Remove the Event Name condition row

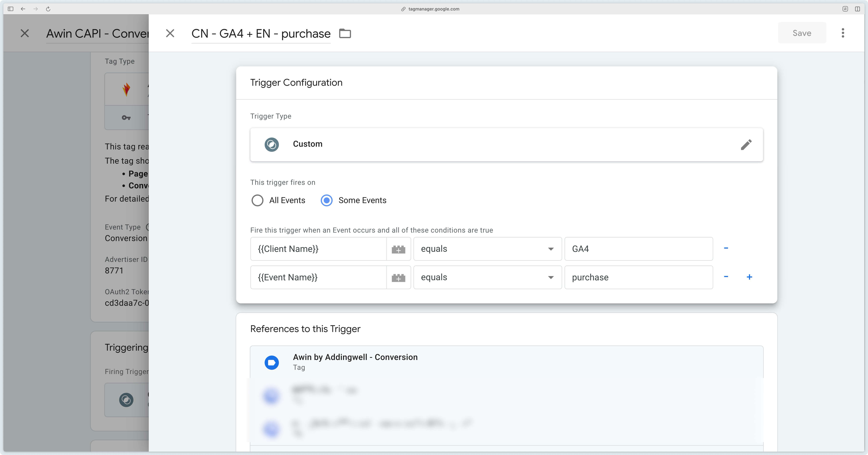726,277
